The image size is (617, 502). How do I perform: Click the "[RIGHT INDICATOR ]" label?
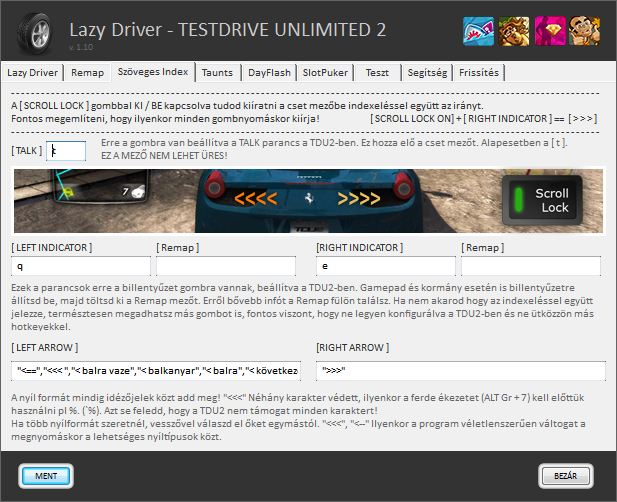click(360, 247)
